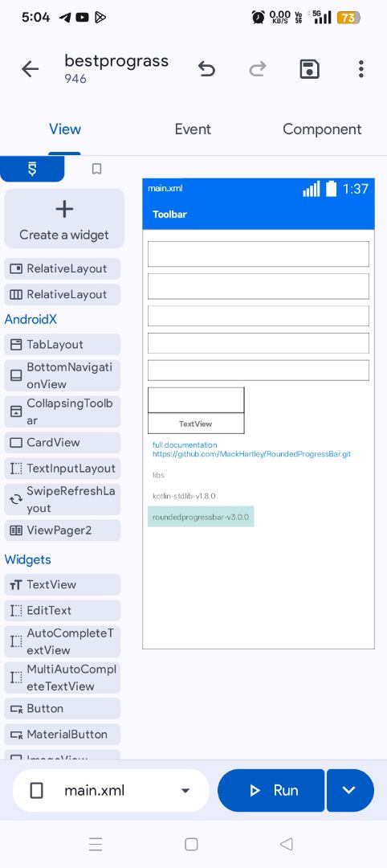Pick the TabLayout widget
387x868 pixels.
pyautogui.click(x=62, y=344)
